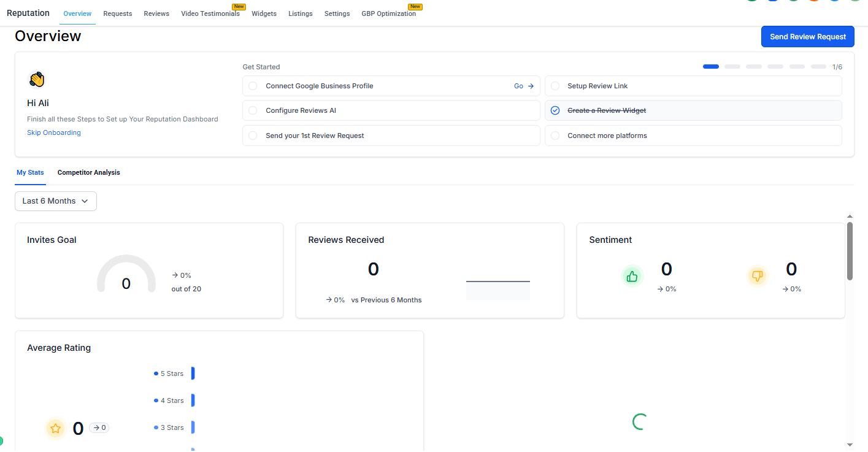868x452 pixels.
Task: Open the Last 6 Months dropdown
Action: coord(56,201)
